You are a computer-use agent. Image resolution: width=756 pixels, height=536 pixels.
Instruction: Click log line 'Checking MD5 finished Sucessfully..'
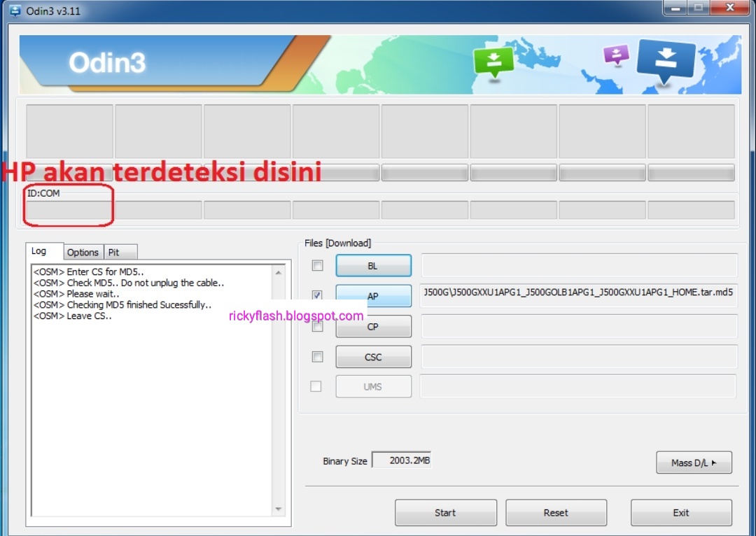(122, 304)
